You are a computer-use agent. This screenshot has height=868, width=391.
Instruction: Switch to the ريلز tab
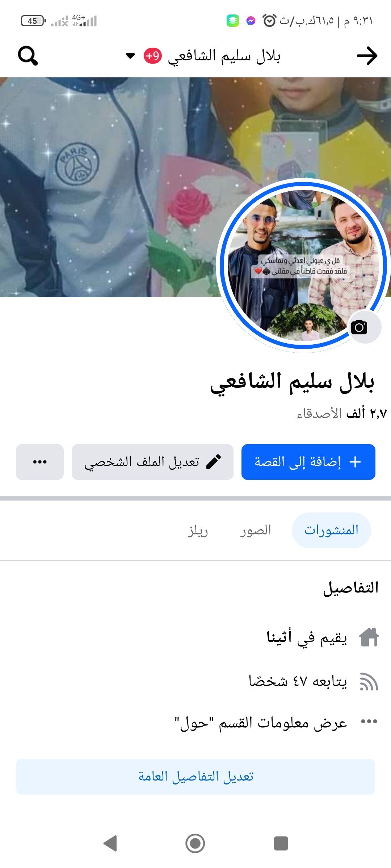click(x=198, y=531)
